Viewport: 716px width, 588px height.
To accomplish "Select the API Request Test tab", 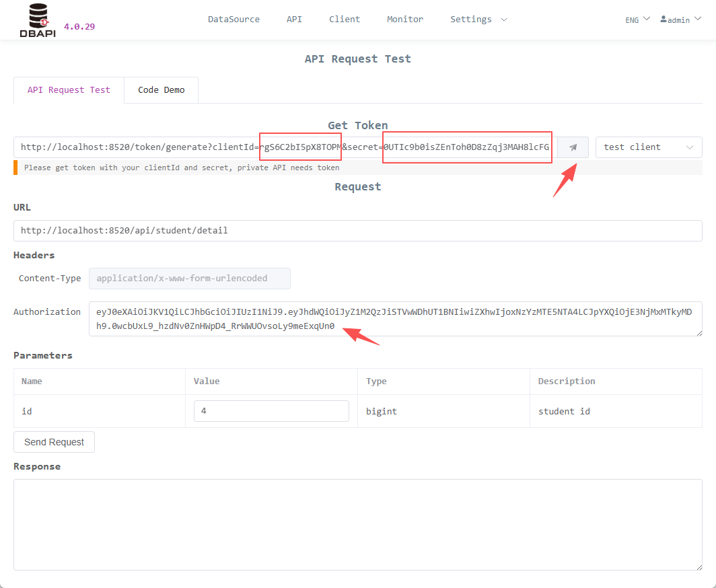I will click(x=68, y=89).
